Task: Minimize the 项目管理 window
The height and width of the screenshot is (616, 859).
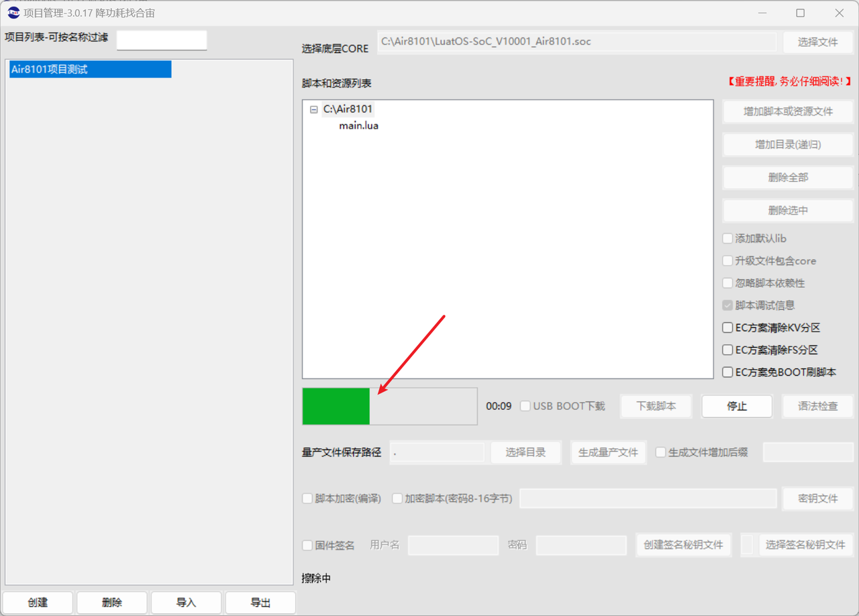Action: (x=762, y=13)
